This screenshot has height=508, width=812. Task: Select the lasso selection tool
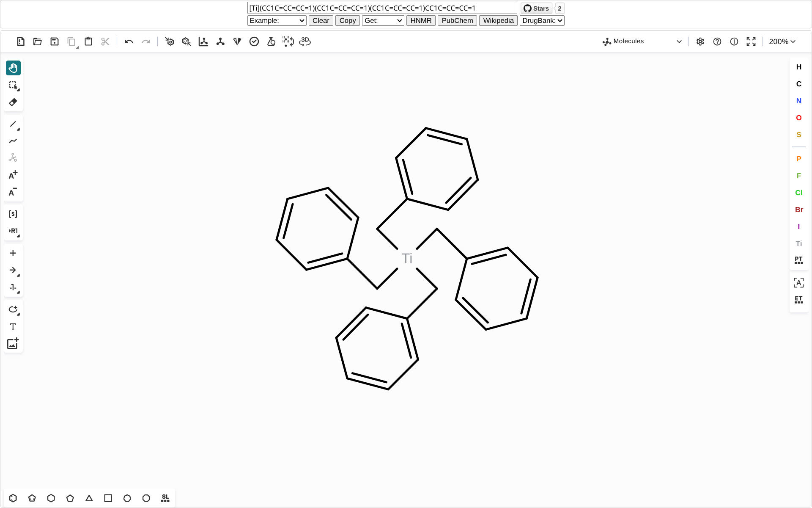[13, 86]
